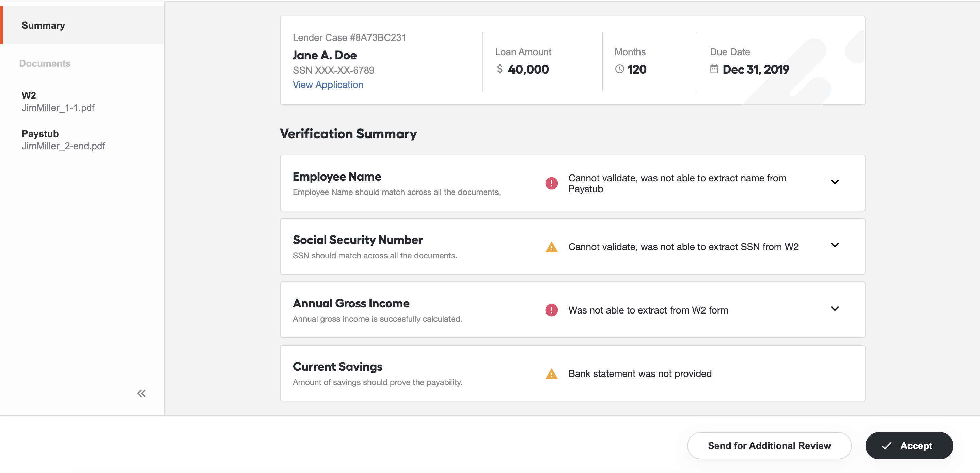This screenshot has width=980, height=473.
Task: Click the Employee Name heading
Action: point(337,177)
